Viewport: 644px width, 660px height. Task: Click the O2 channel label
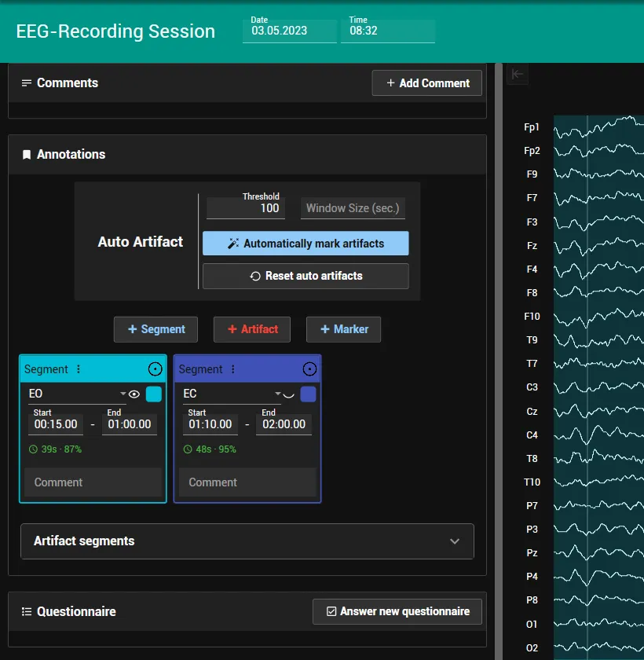[x=532, y=647]
